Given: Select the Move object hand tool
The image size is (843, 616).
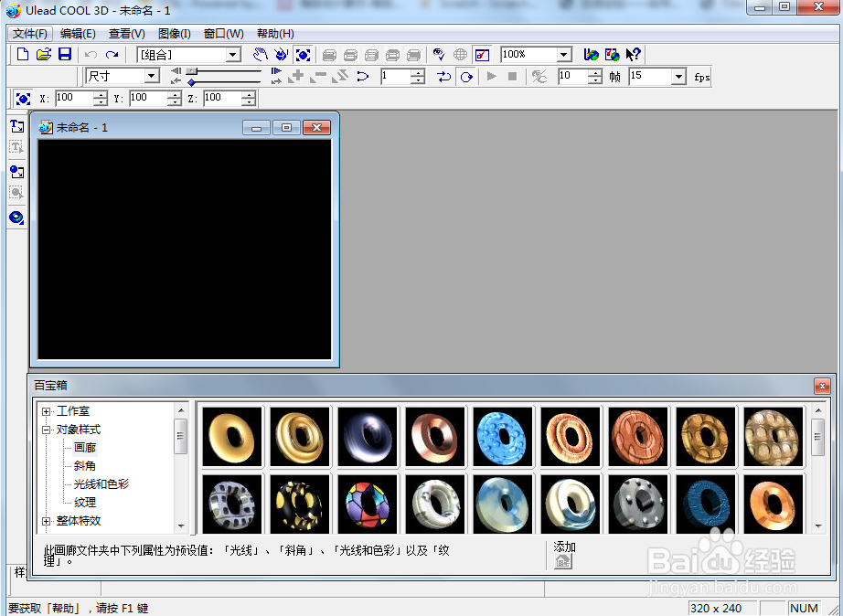Looking at the screenshot, I should pyautogui.click(x=261, y=54).
